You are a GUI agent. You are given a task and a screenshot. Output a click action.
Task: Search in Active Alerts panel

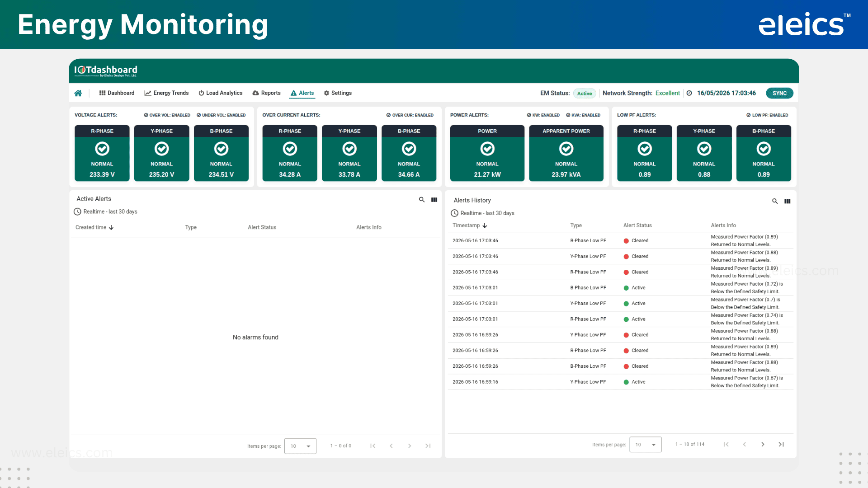(422, 200)
